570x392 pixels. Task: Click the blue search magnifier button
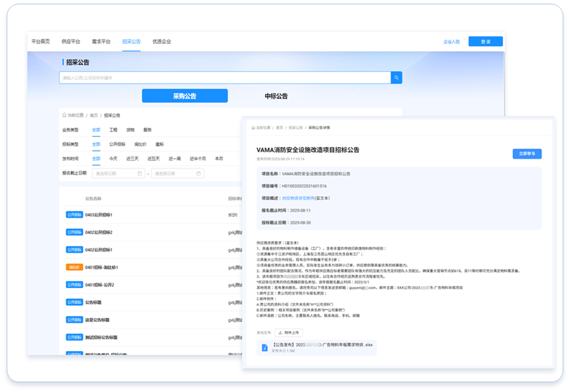click(x=396, y=77)
